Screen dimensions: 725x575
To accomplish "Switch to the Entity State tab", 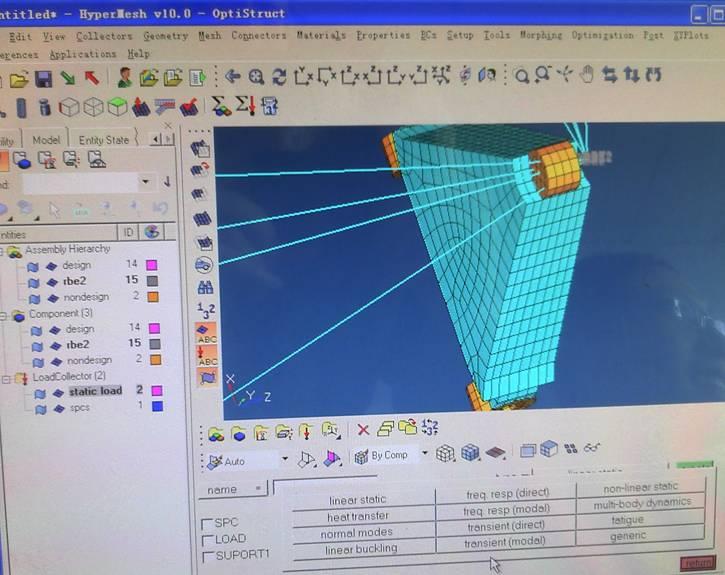I will tap(104, 140).
